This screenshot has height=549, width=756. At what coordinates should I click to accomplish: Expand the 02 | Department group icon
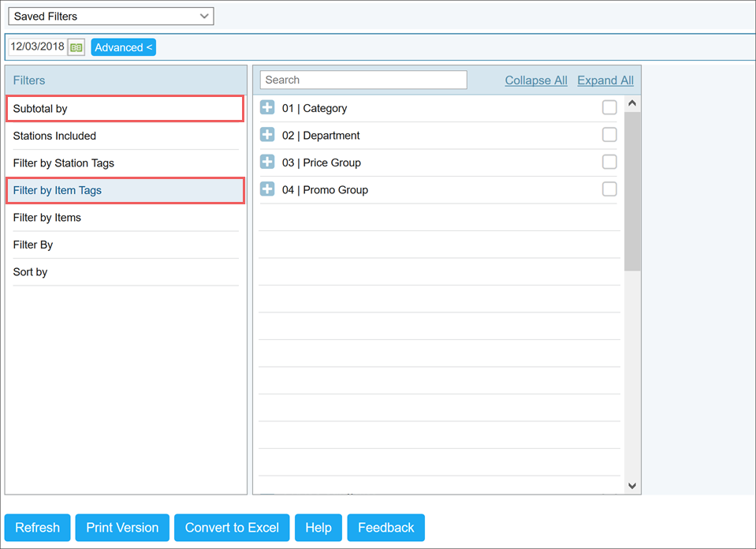(x=268, y=135)
